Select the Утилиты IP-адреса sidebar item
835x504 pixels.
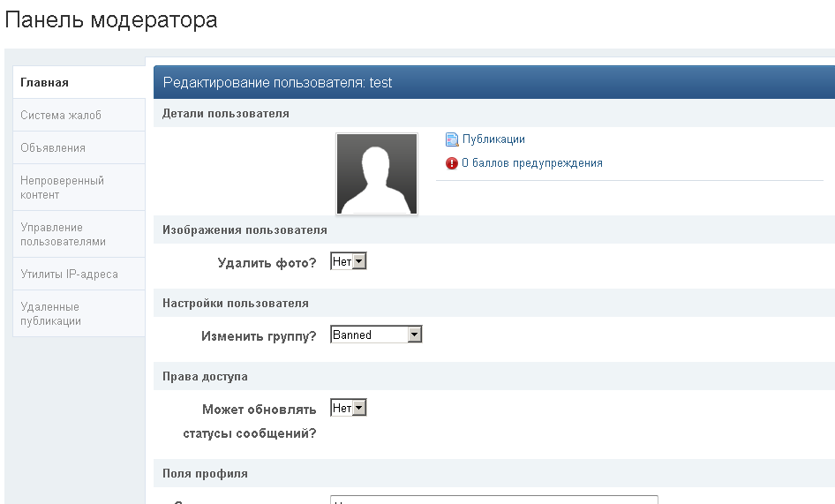(69, 275)
